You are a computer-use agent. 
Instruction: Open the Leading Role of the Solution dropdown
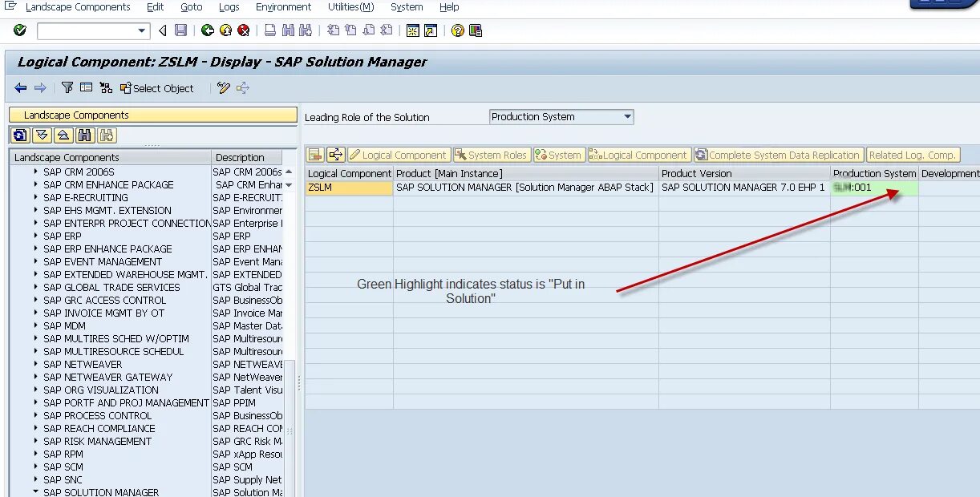627,117
